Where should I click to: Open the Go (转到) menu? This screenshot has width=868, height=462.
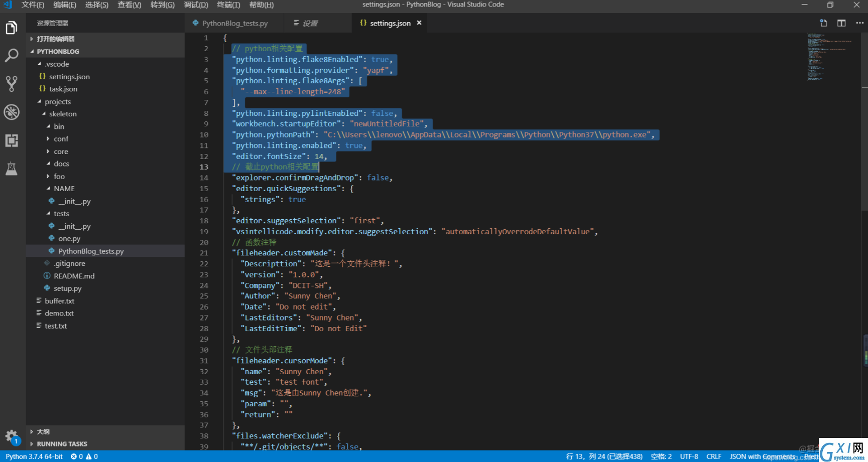point(163,5)
